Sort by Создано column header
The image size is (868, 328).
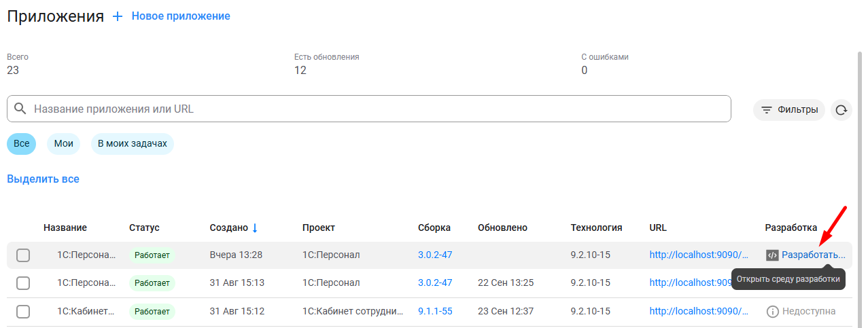tap(228, 228)
